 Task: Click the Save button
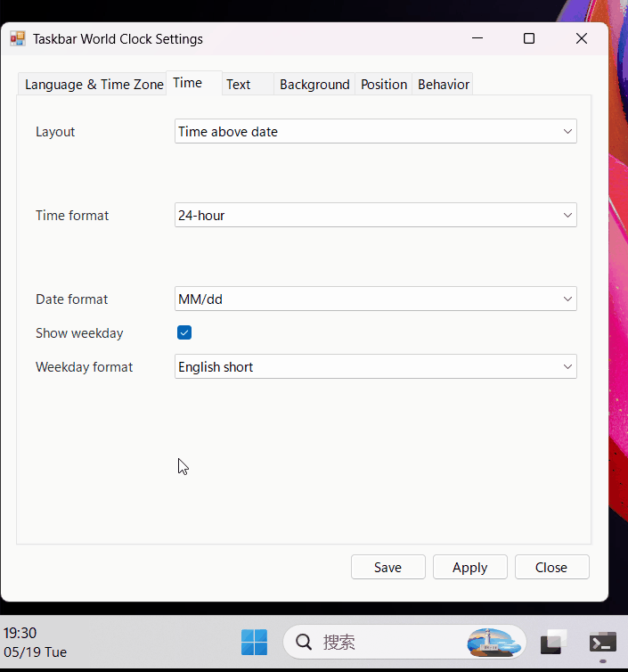(388, 567)
